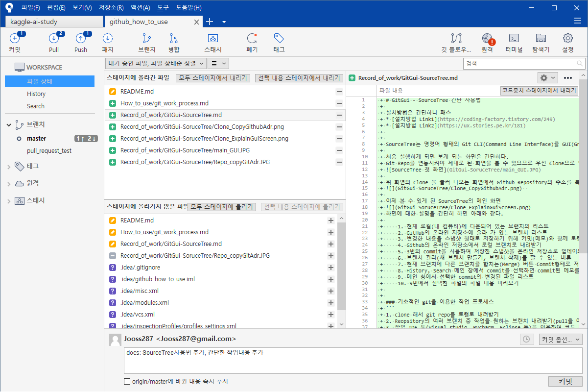Viewport: 588px width, 392px height.
Task: Unstage README.md using its minus icon
Action: pyautogui.click(x=339, y=92)
